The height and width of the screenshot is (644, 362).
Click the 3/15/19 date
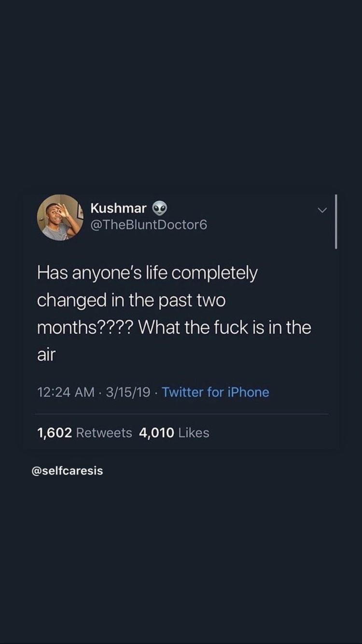127,392
